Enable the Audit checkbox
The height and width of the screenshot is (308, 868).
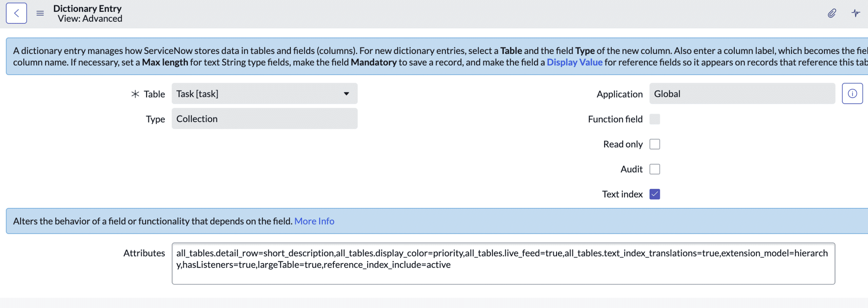(x=654, y=169)
